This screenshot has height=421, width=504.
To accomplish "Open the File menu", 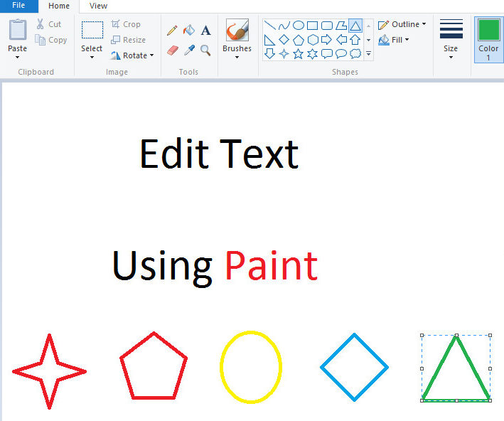I will pyautogui.click(x=18, y=6).
